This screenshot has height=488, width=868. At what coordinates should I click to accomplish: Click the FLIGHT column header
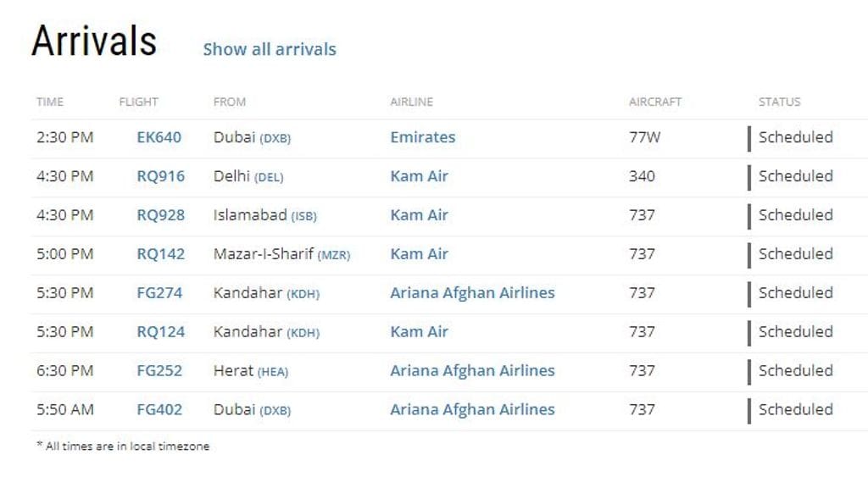137,102
